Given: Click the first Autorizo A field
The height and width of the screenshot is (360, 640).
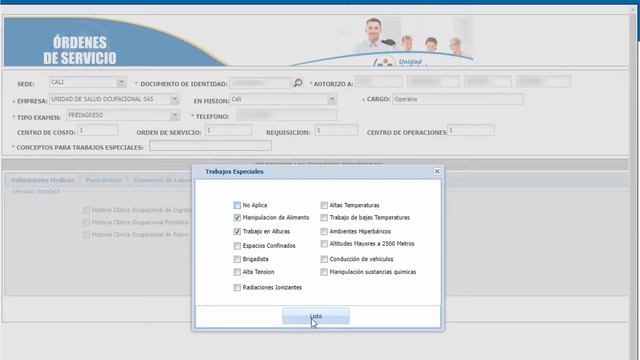Looking at the screenshot, I should [x=378, y=82].
